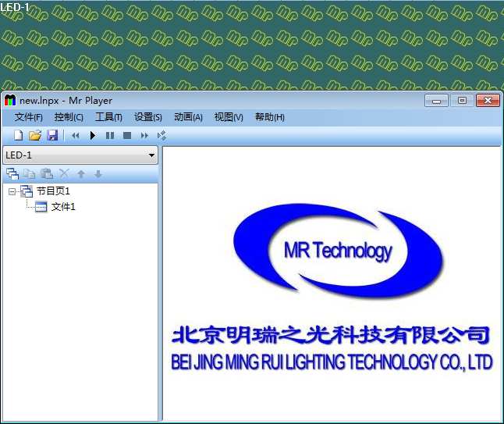
Task: Stop playback with the Stop button
Action: tap(127, 135)
